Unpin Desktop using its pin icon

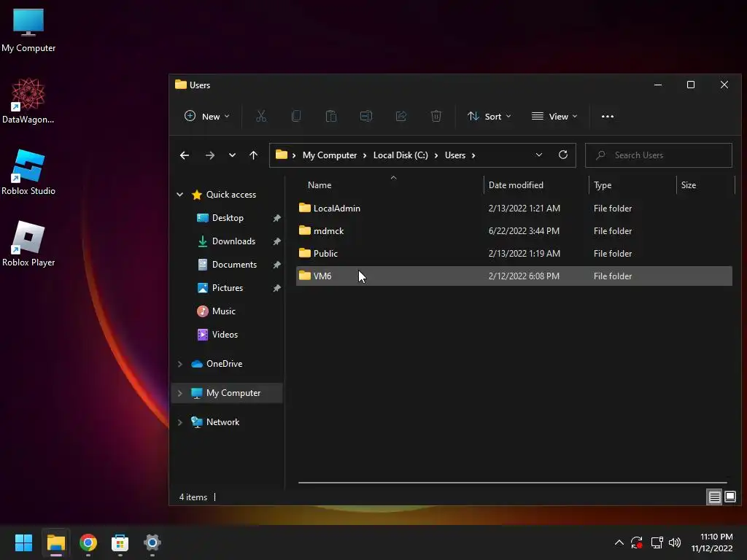(x=276, y=218)
